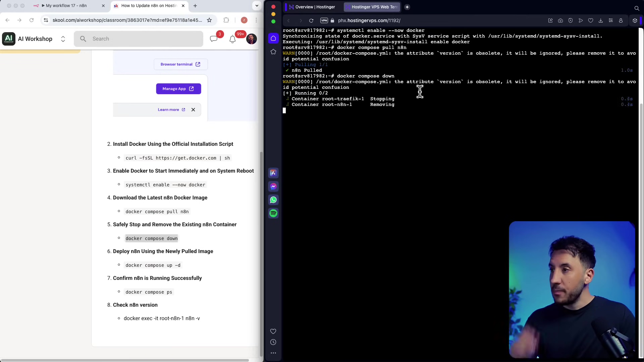Open the Chrome three-dot menu
644x362 pixels.
coord(256,20)
